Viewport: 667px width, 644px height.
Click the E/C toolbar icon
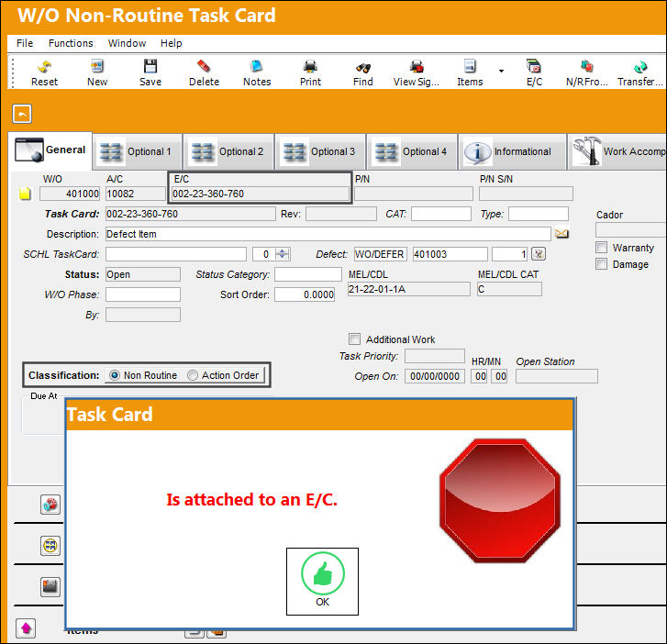534,72
